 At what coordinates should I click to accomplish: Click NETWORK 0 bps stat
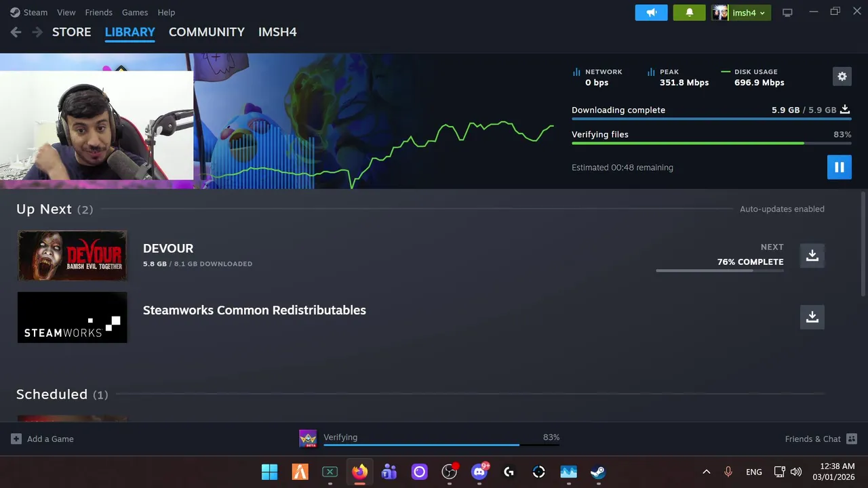coord(597,77)
